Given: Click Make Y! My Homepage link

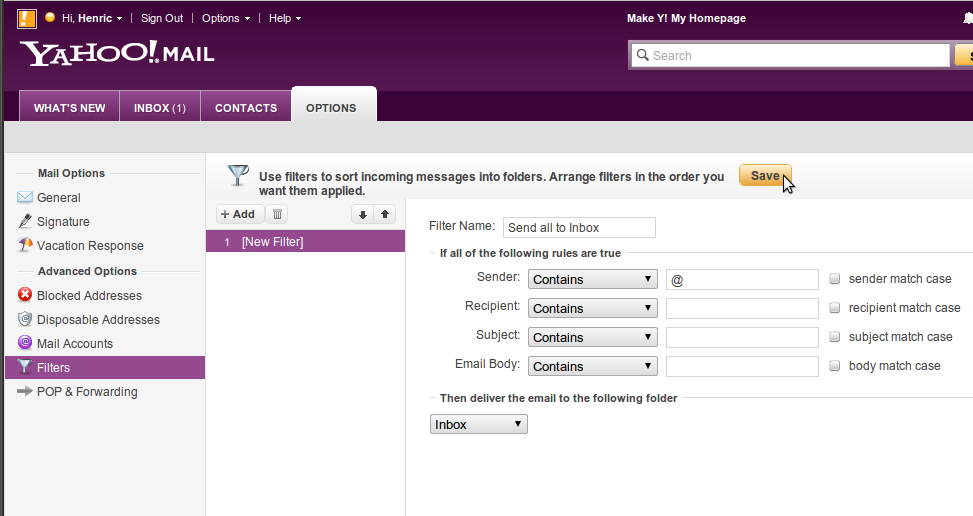Looking at the screenshot, I should (x=686, y=18).
